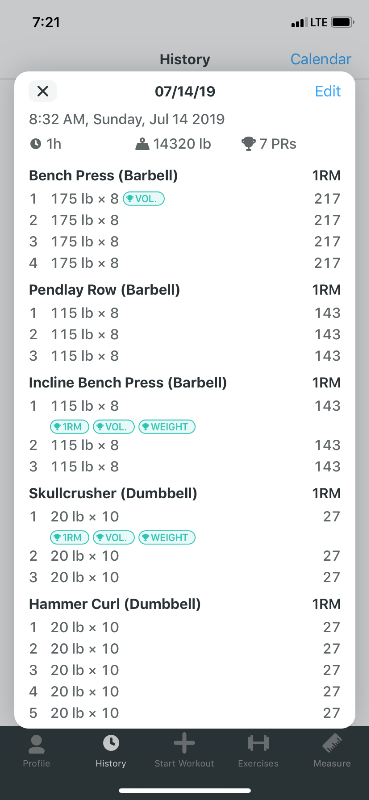Tap Edit for the 07/14/19 workout
369x800 pixels.
coord(328,91)
